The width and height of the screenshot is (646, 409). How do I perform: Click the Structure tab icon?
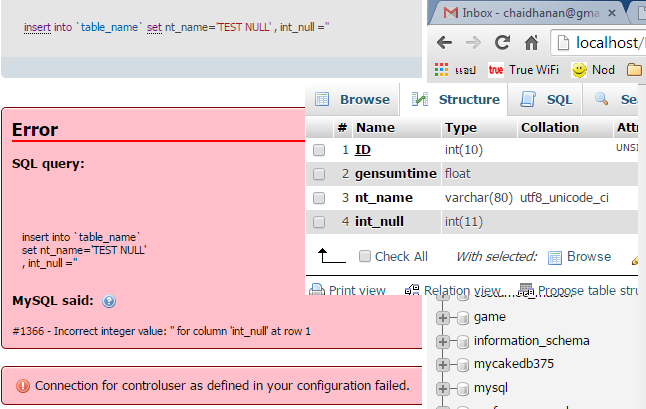[x=420, y=99]
